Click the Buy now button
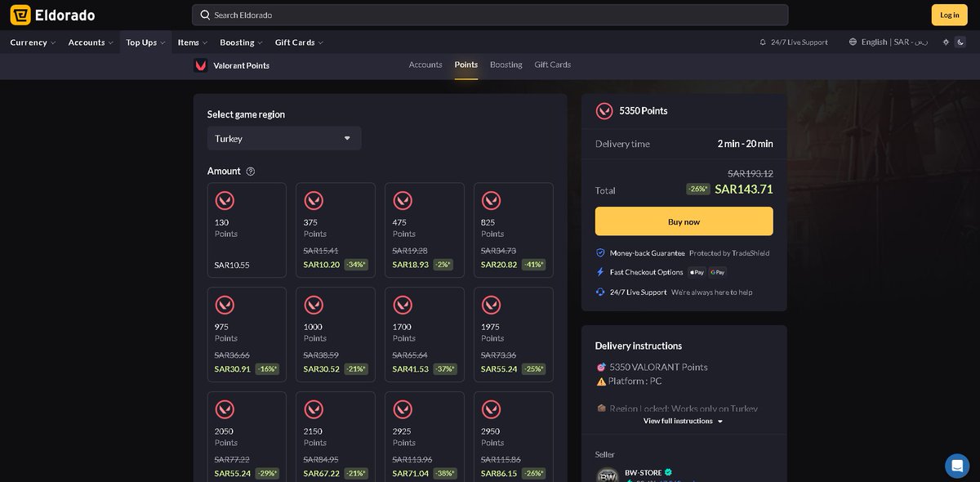Image resolution: width=980 pixels, height=482 pixels. pos(684,221)
